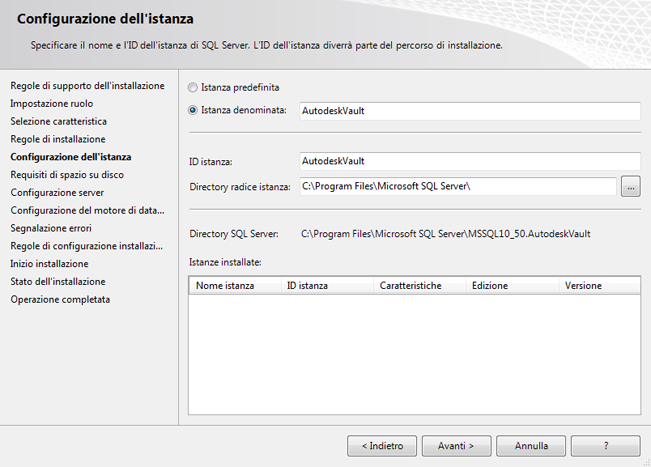
Task: Go back with the Indietro button
Action: coord(382,444)
